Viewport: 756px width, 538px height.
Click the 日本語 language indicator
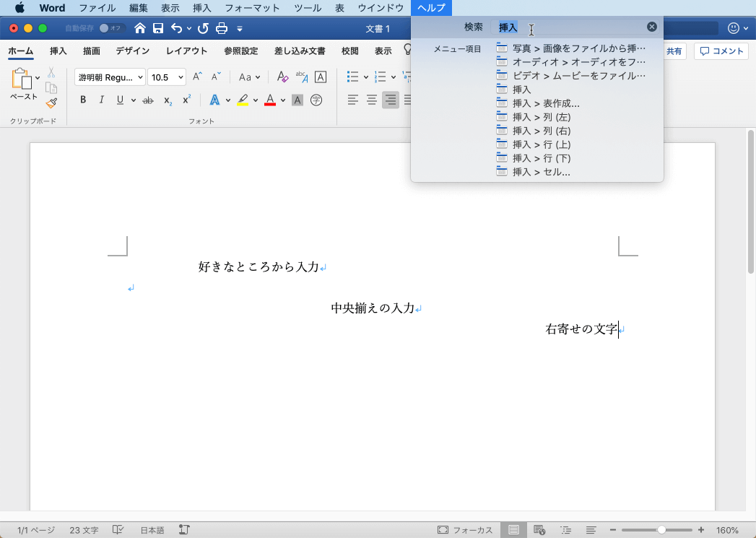152,530
